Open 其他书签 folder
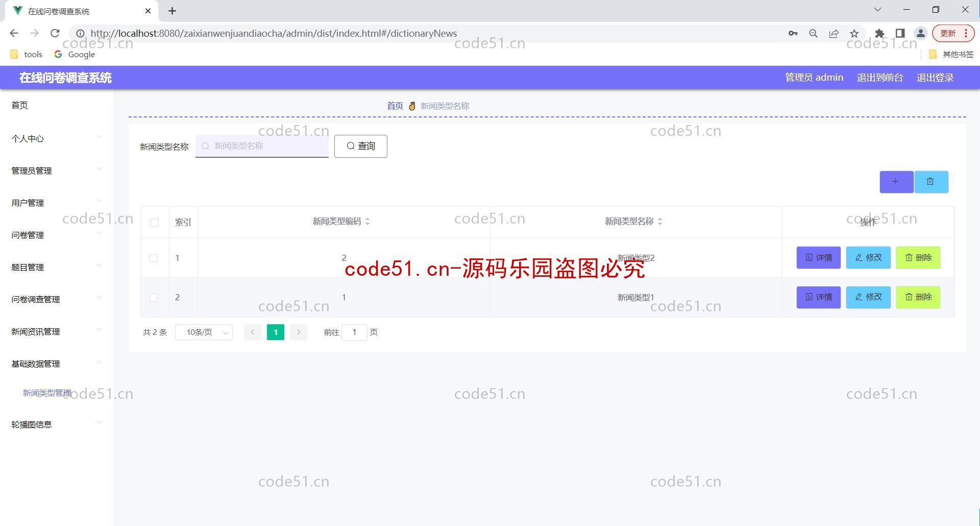The height and width of the screenshot is (526, 980). pyautogui.click(x=951, y=54)
